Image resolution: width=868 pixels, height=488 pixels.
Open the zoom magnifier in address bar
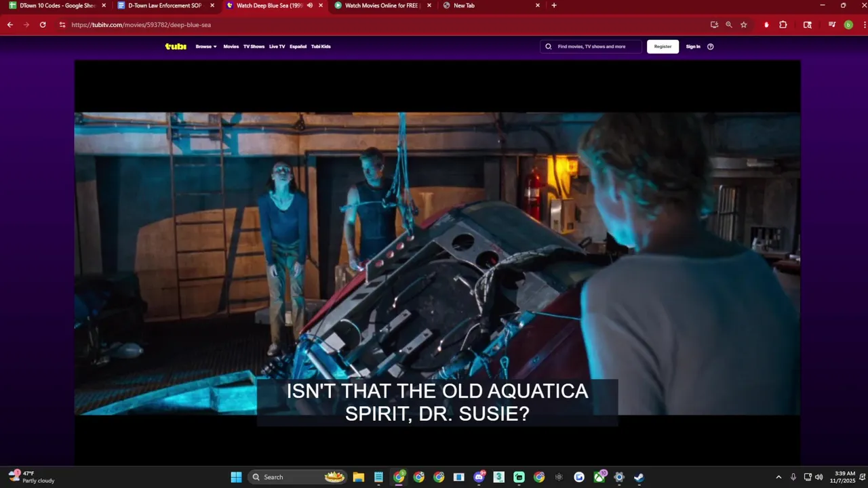(x=729, y=24)
